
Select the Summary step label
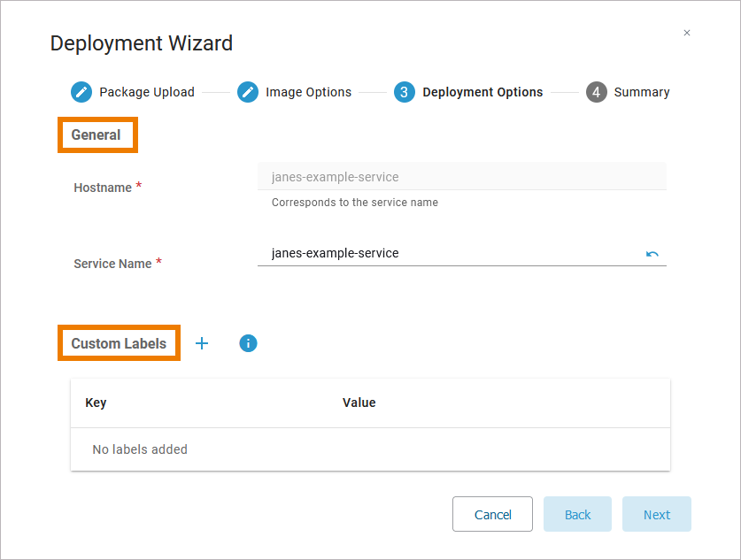pyautogui.click(x=642, y=92)
